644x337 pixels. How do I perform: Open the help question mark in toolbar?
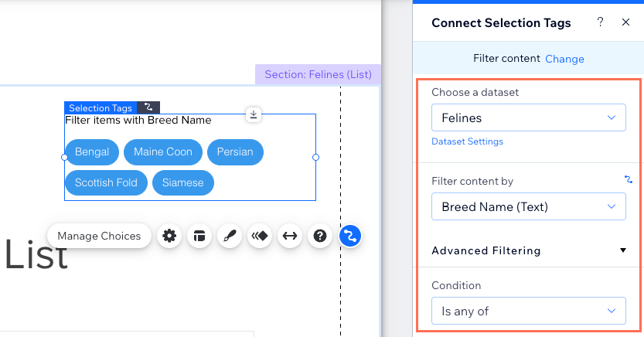click(x=320, y=236)
